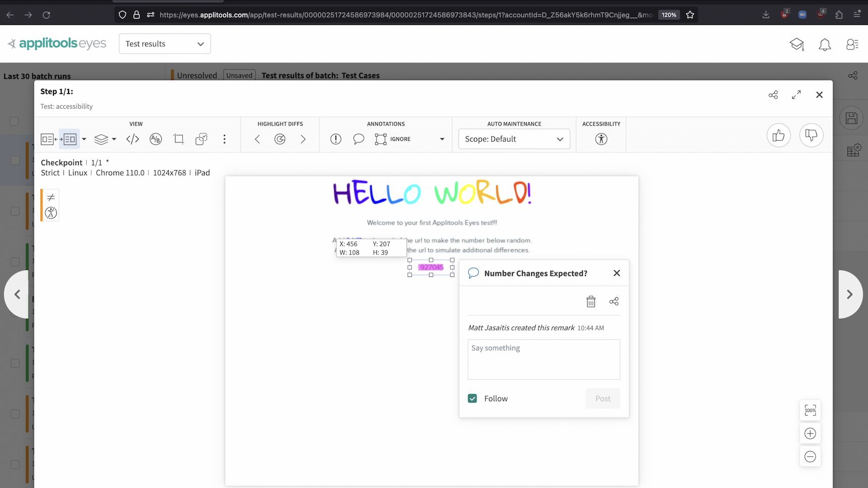Open the graduation cap learning icon
This screenshot has width=868, height=488.
(x=797, y=44)
